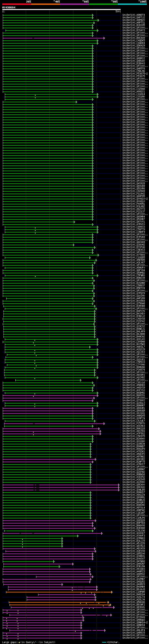Click the purple ~60% identity legend segment
Viewport: 149px width, 644px height.
(74, 4)
